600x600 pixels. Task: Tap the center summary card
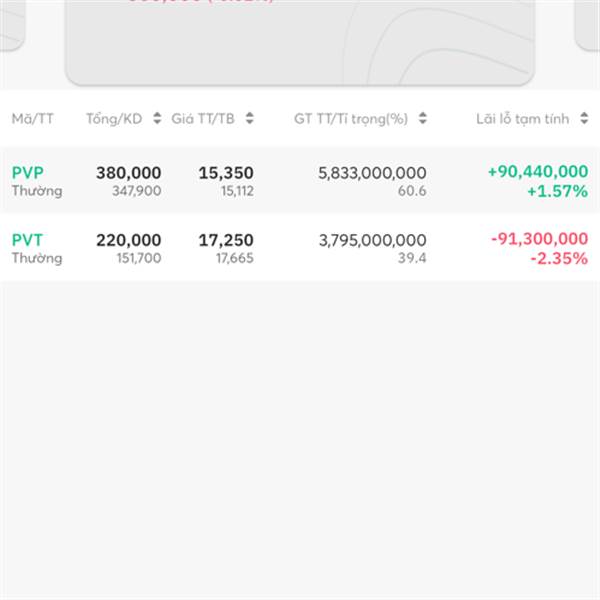[x=300, y=40]
